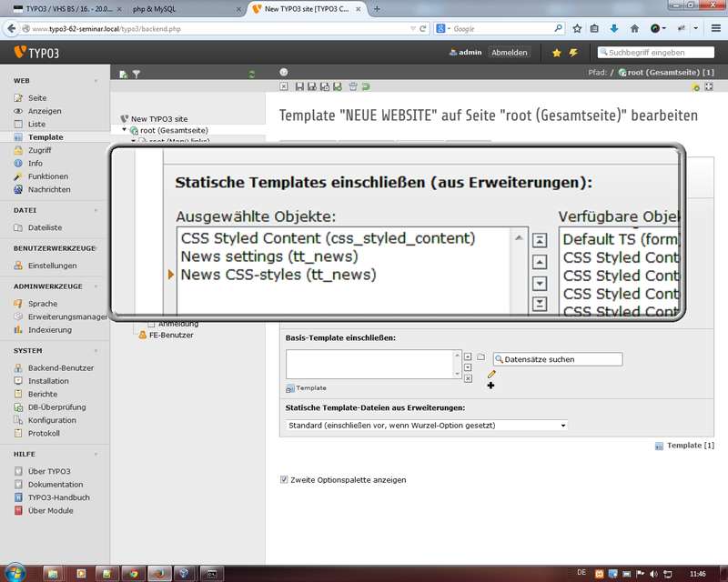
Task: Select News CSS-styles (tt_news) entry
Action: [x=278, y=275]
